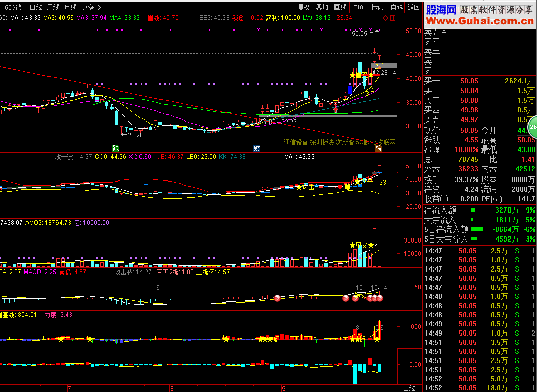537x392 pixels.
Task: Click the MACD: 2.25 indicator label
Action: pyautogui.click(x=40, y=273)
